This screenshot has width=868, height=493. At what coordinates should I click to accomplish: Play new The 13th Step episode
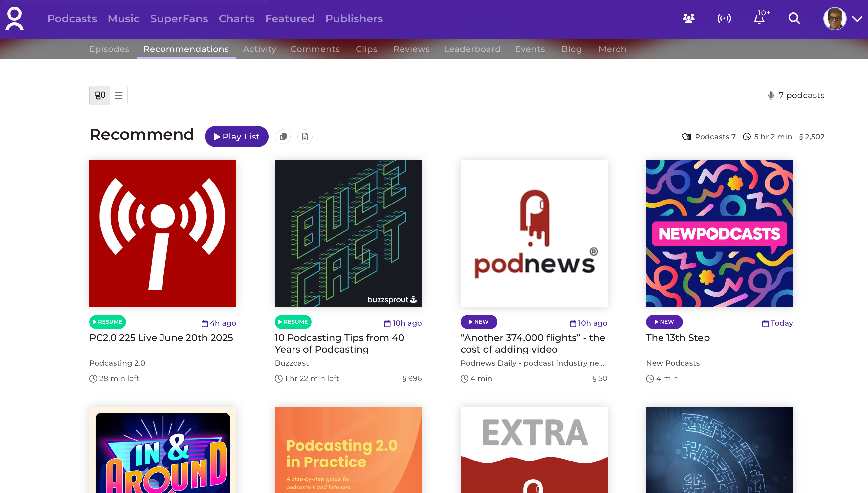664,322
